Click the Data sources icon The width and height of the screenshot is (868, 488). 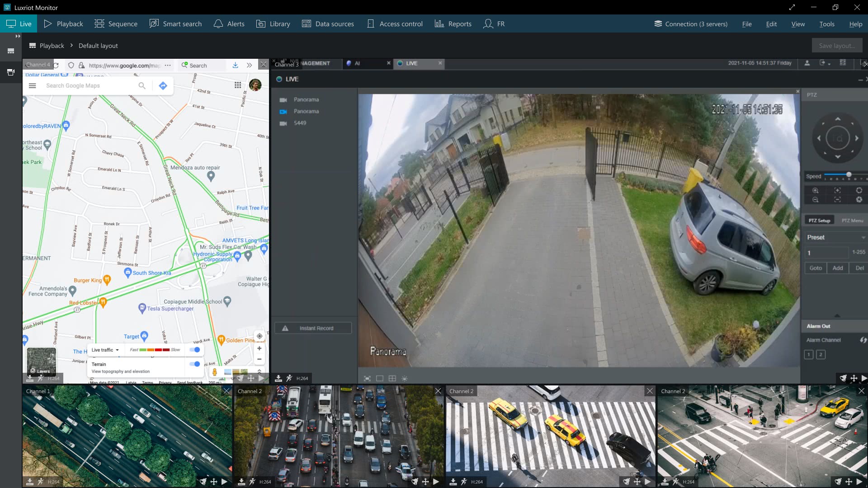pyautogui.click(x=307, y=23)
